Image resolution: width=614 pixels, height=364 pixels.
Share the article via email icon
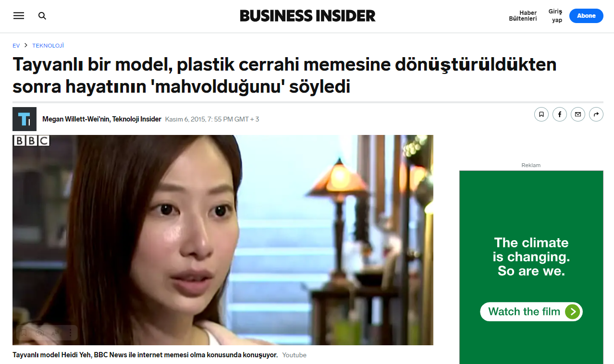tap(578, 114)
